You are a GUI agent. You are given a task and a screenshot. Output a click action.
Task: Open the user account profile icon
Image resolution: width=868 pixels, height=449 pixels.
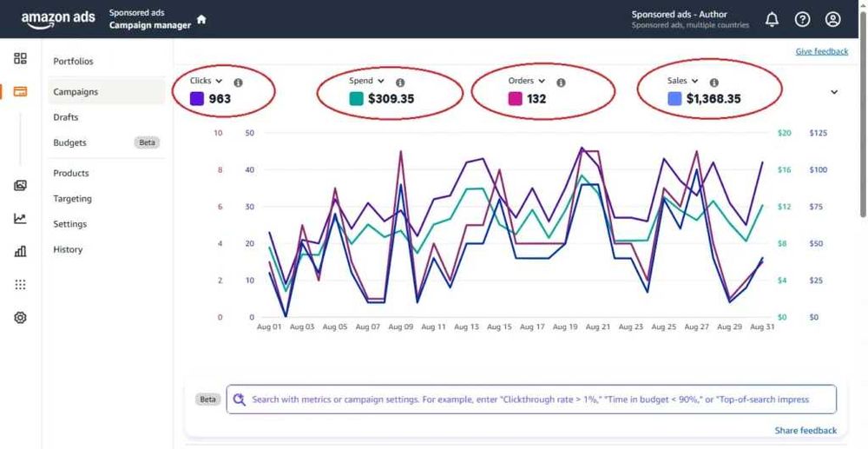click(x=832, y=19)
